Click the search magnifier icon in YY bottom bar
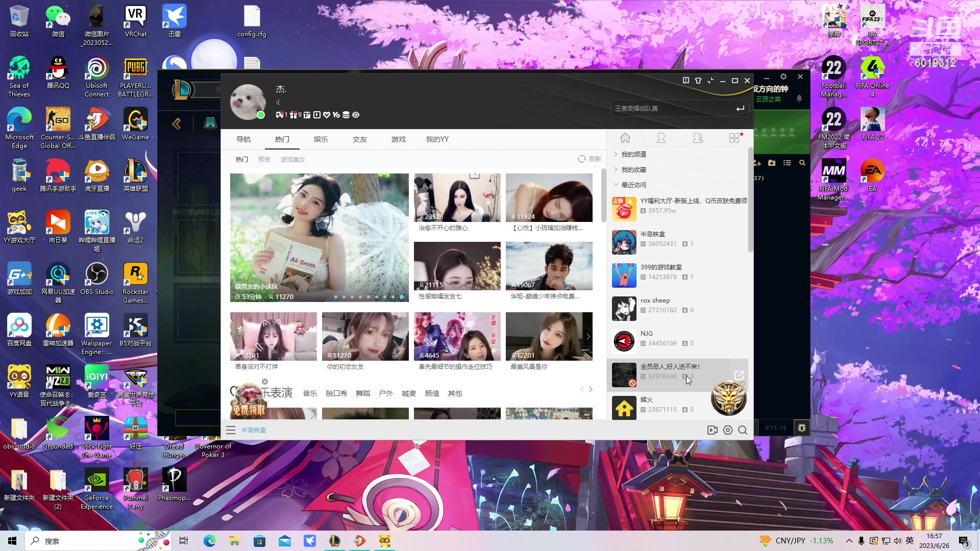The image size is (980, 551). (743, 430)
